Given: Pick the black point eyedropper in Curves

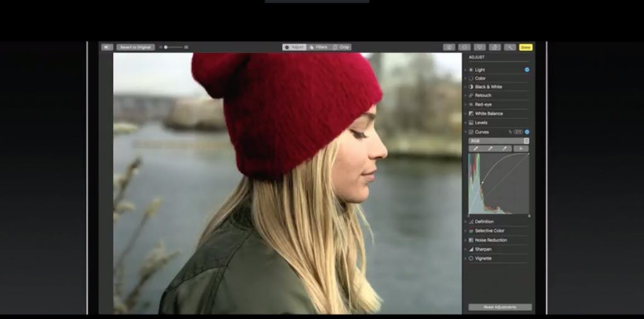Looking at the screenshot, I should click(x=476, y=149).
